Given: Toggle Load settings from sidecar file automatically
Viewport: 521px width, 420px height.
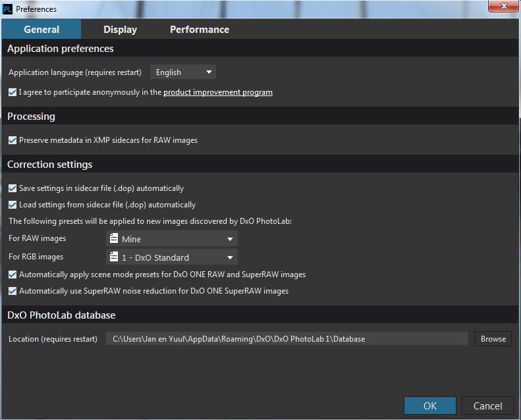Looking at the screenshot, I should (x=13, y=205).
